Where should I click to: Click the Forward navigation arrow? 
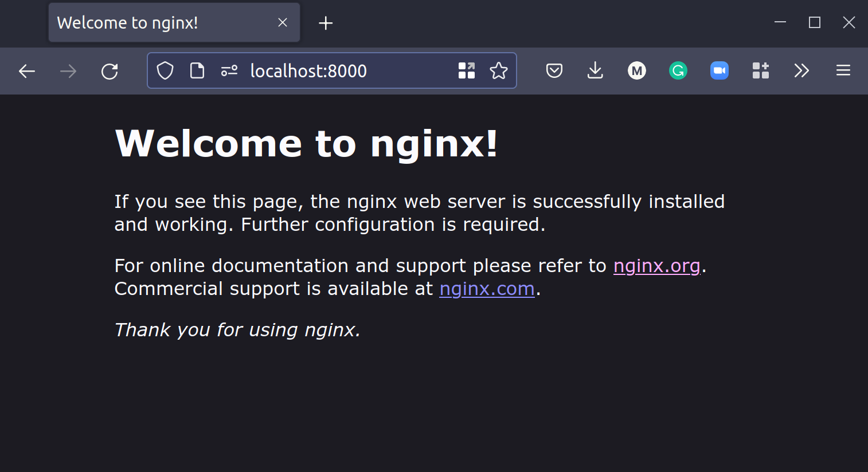point(68,71)
